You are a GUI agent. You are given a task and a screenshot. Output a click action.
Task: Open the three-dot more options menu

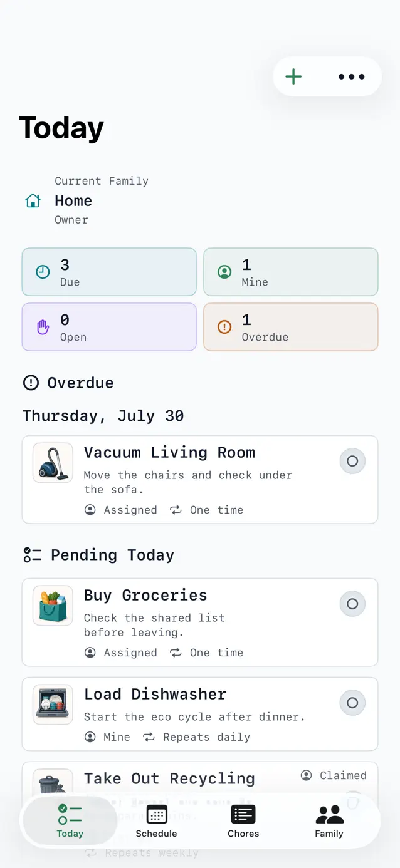(x=351, y=76)
